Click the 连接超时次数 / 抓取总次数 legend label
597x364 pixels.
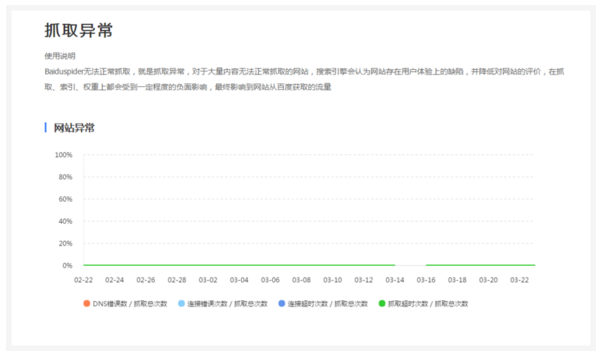coord(327,303)
